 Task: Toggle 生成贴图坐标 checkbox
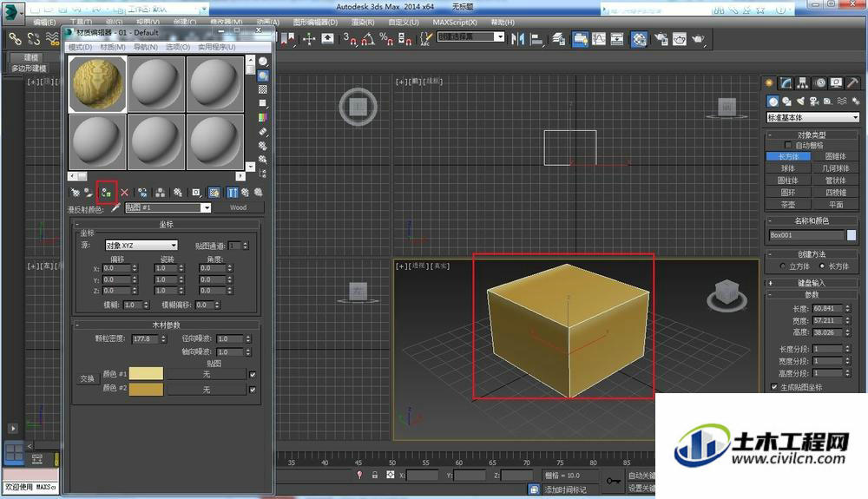(x=774, y=387)
